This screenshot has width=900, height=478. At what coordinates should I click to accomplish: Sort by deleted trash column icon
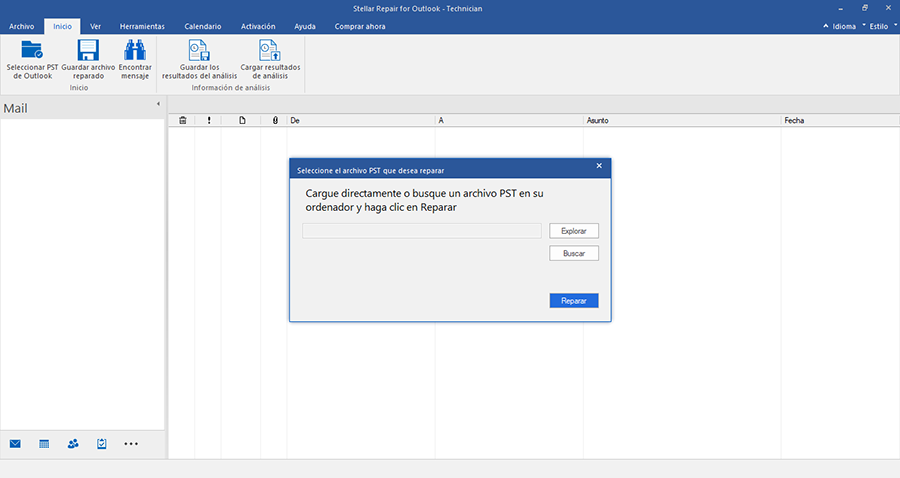point(183,121)
